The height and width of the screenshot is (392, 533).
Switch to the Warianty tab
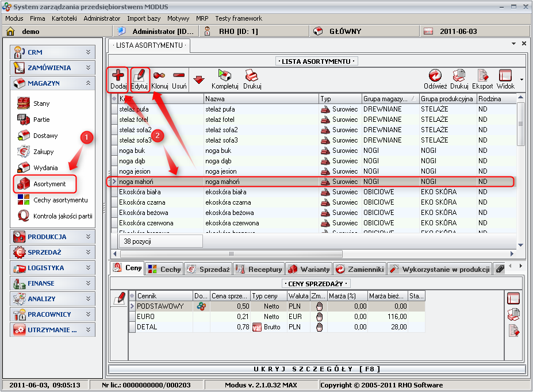coord(309,269)
